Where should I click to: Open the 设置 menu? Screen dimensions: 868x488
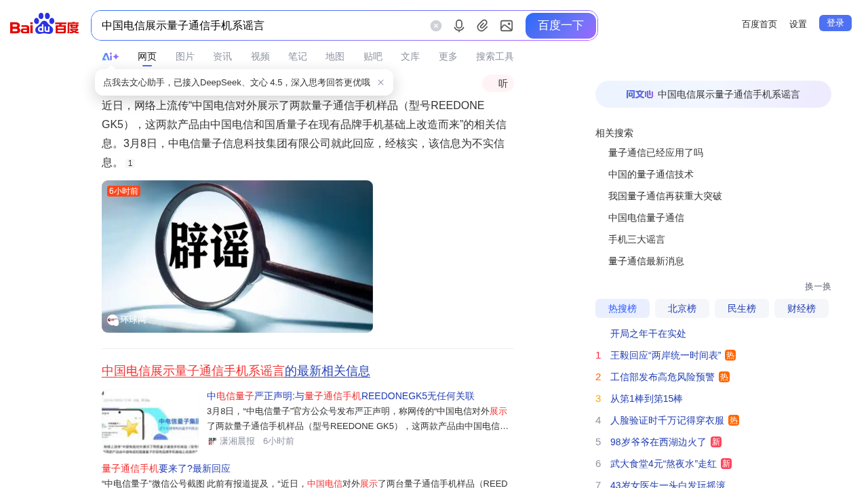pyautogui.click(x=797, y=24)
